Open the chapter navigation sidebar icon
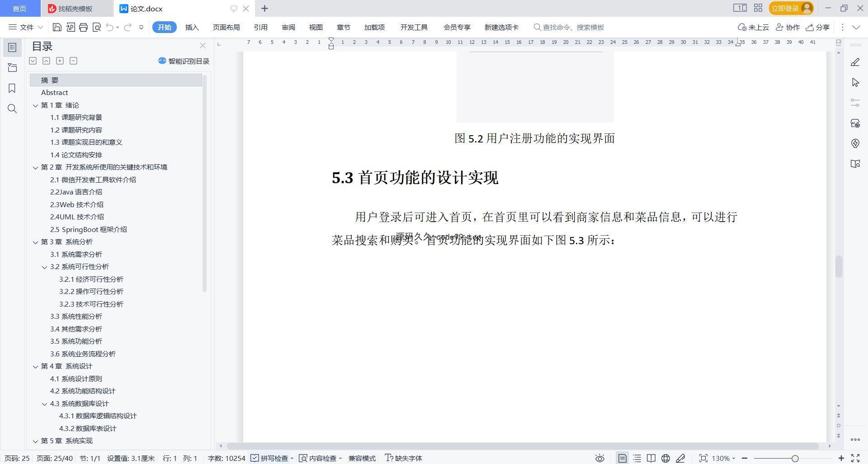This screenshot has width=868, height=464. click(x=12, y=68)
